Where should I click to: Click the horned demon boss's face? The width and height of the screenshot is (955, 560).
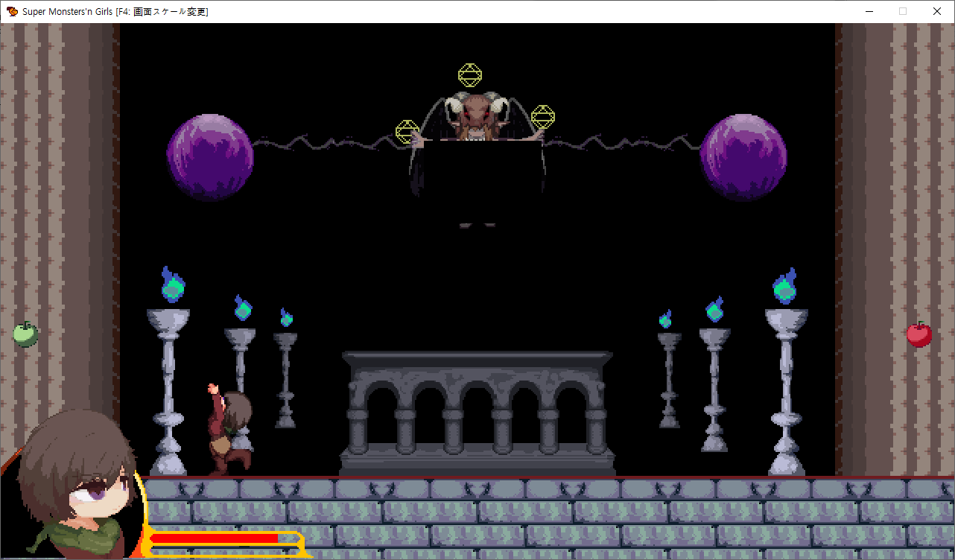click(x=476, y=116)
